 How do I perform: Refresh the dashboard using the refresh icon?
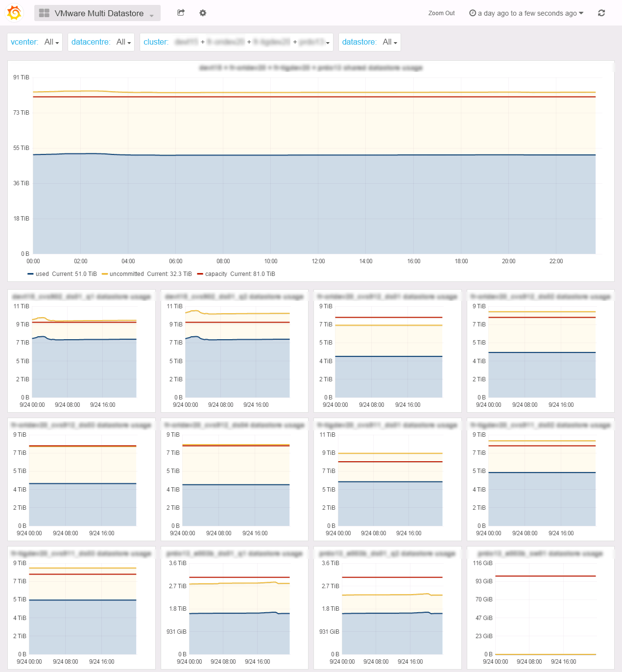pos(601,13)
